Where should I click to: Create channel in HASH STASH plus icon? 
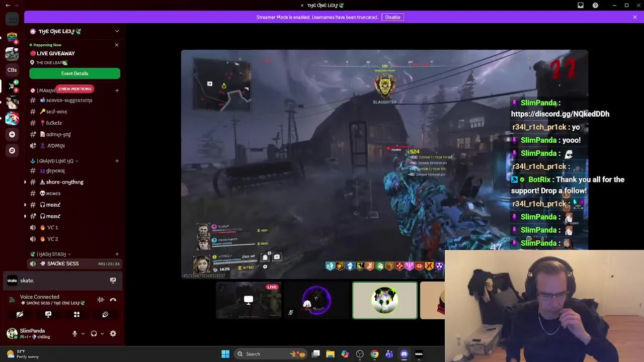click(117, 254)
